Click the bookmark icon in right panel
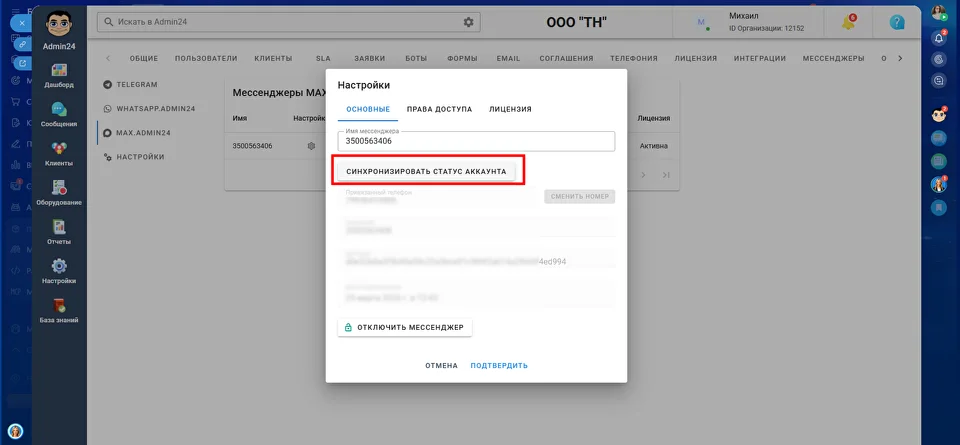This screenshot has height=445, width=960. coord(939,208)
